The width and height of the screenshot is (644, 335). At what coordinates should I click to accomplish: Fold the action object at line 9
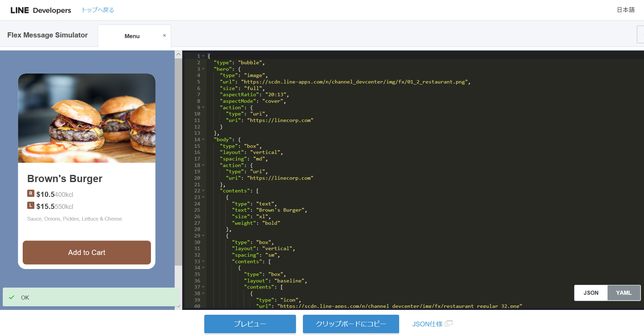click(x=203, y=108)
